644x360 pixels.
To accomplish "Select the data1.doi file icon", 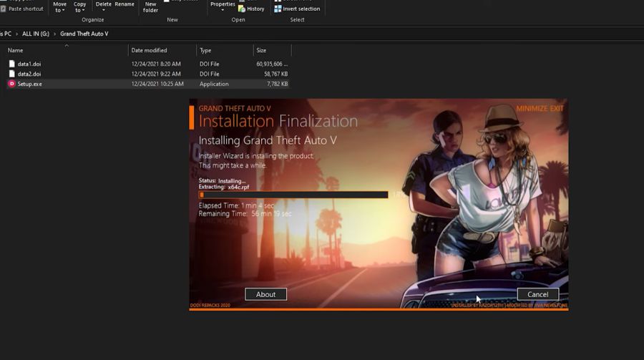I will click(x=12, y=64).
